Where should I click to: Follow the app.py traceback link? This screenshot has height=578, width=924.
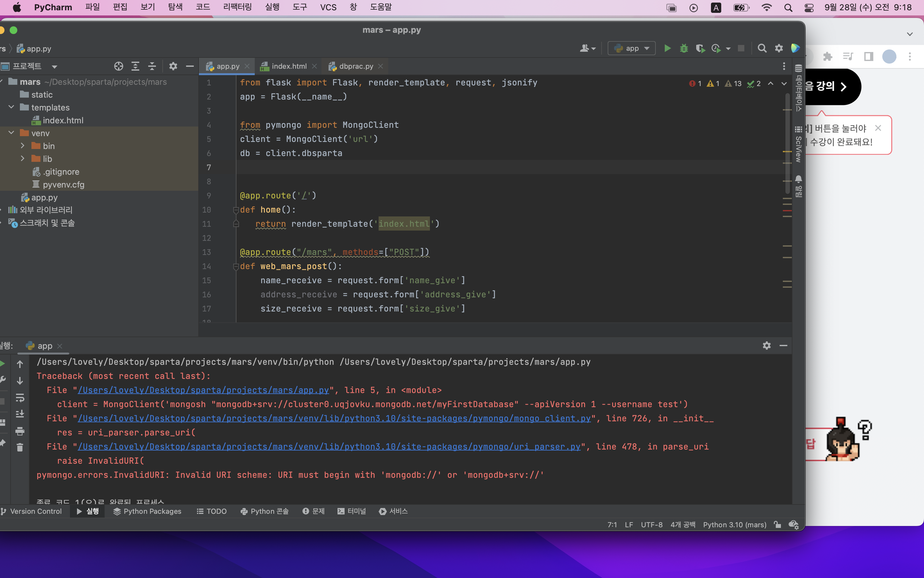[203, 390]
